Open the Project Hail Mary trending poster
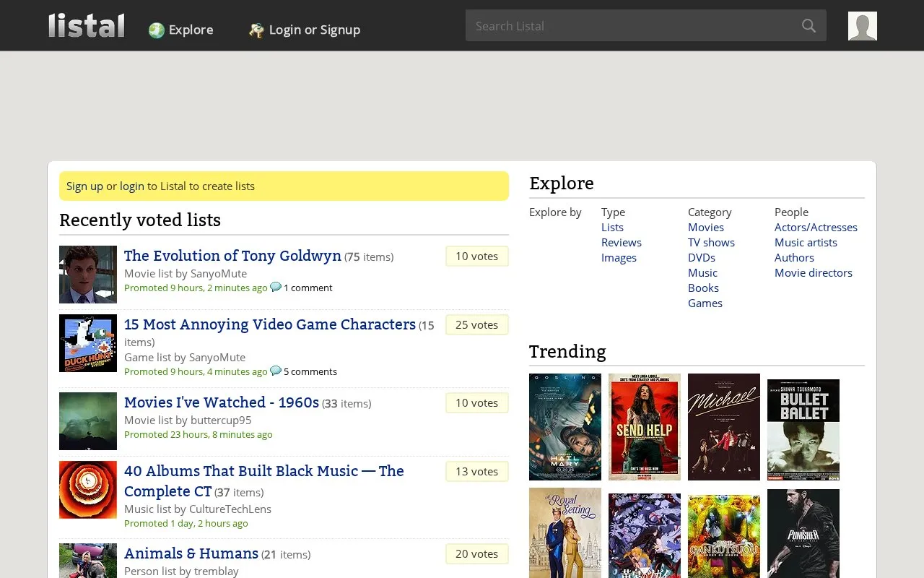The width and height of the screenshot is (924, 578). tap(565, 427)
